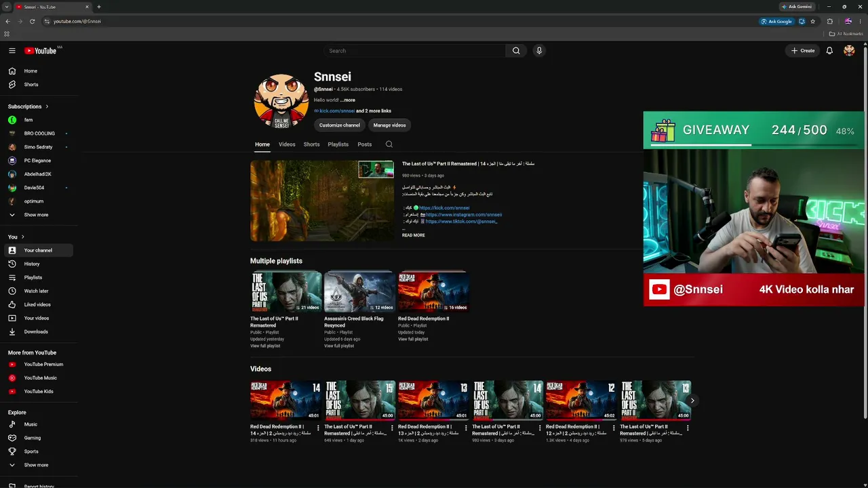Focus the YouTube search field
Screen dimensions: 868x488
pos(414,51)
